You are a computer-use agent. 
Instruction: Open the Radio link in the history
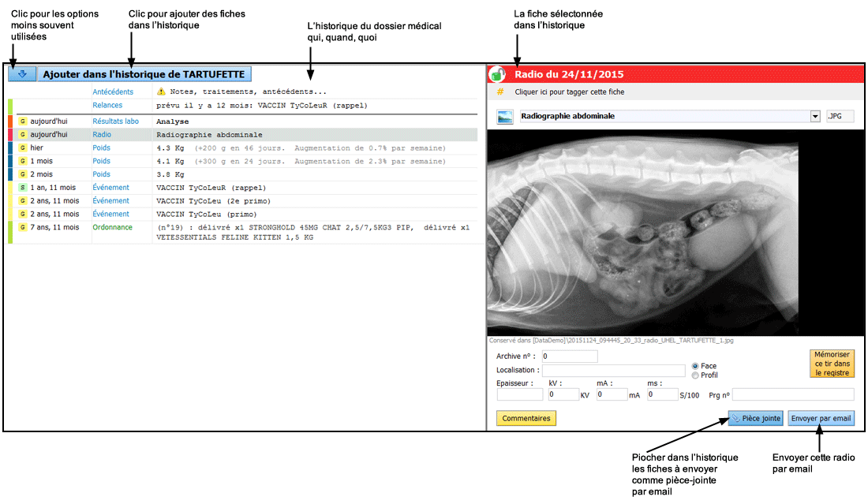click(x=102, y=134)
